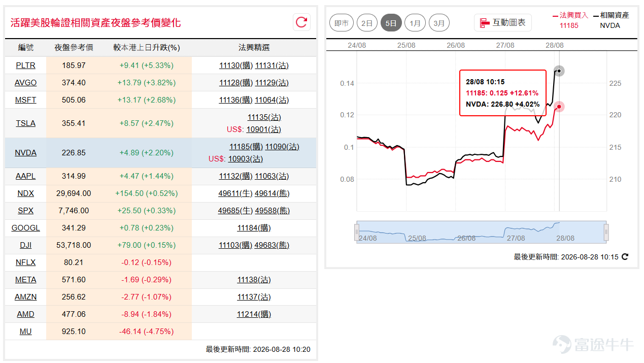Screen dimensions: 644x363
Task: Open bear contract 49614(熊) for NDX
Action: click(272, 193)
